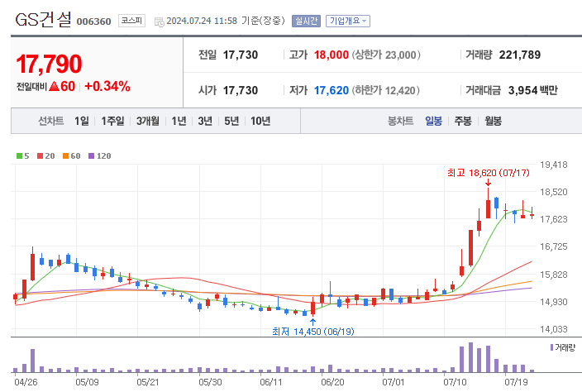Click the GS건설 stock name heading
Screen dimensions: 582x392
[44, 20]
